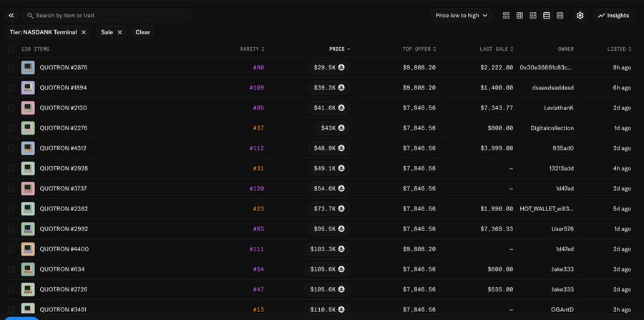Focus the Search by item or trait field
This screenshot has height=320, width=644.
107,15
